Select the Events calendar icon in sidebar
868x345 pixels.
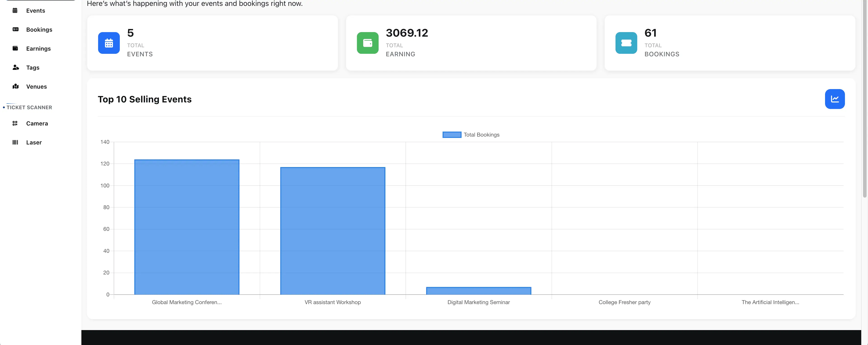click(x=15, y=10)
